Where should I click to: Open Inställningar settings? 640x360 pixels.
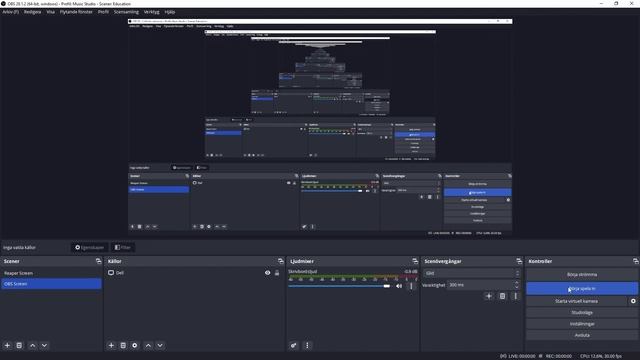click(x=582, y=324)
